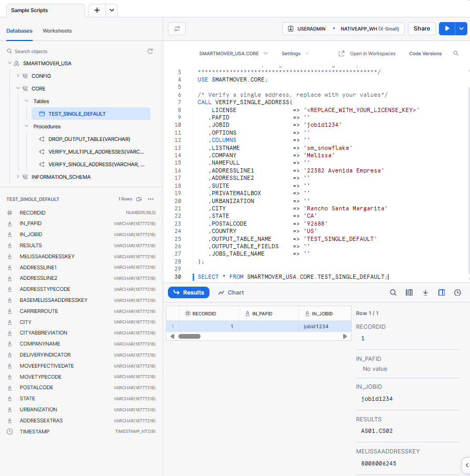Expand the CONFIG schema
The height and width of the screenshot is (476, 470).
coord(18,76)
